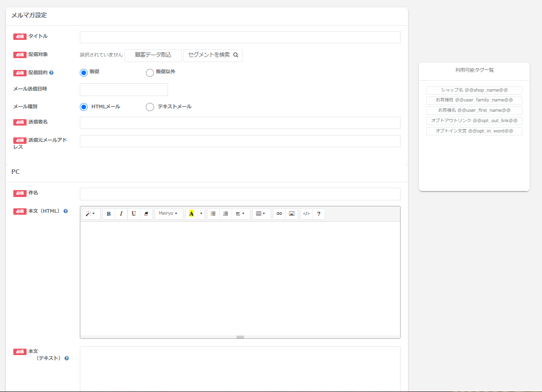Apply underline formatting
542x392 pixels.
tap(134, 214)
